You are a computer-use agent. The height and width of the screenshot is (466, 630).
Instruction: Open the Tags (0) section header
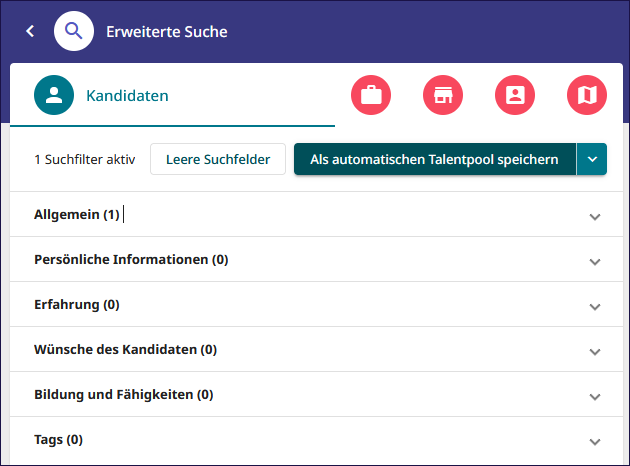316,439
